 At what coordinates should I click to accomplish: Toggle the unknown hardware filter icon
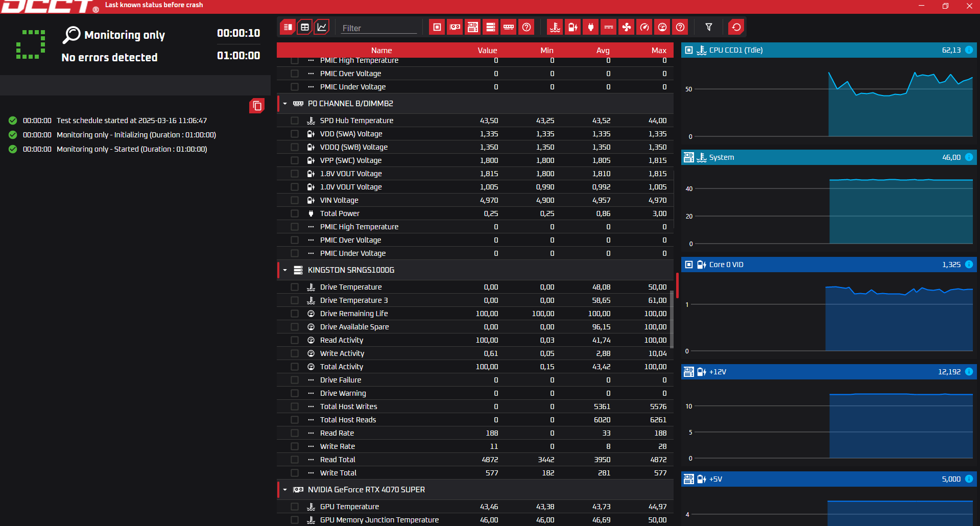point(527,27)
